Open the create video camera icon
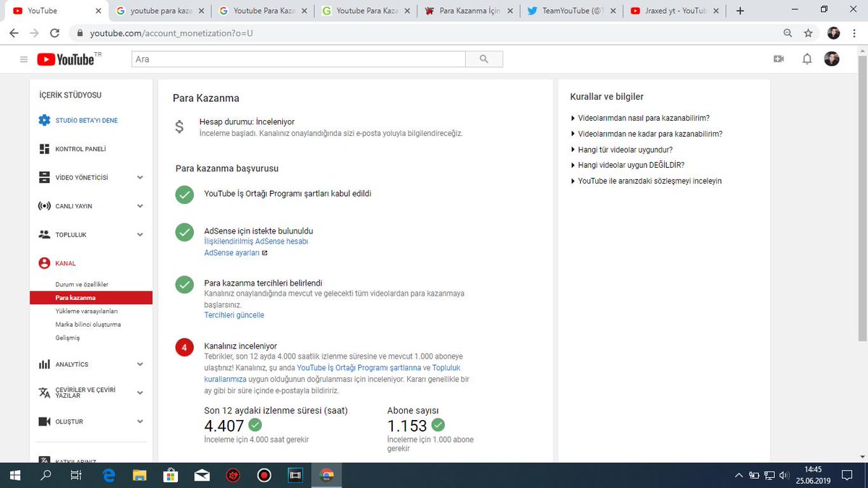 tap(778, 59)
